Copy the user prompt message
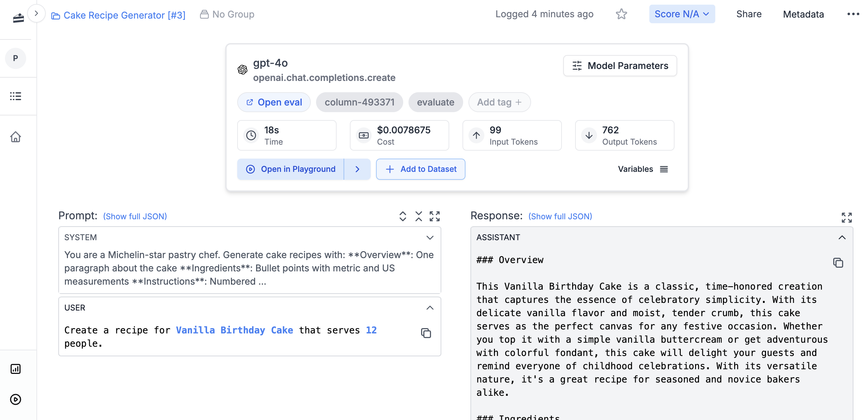868x420 pixels. click(426, 333)
